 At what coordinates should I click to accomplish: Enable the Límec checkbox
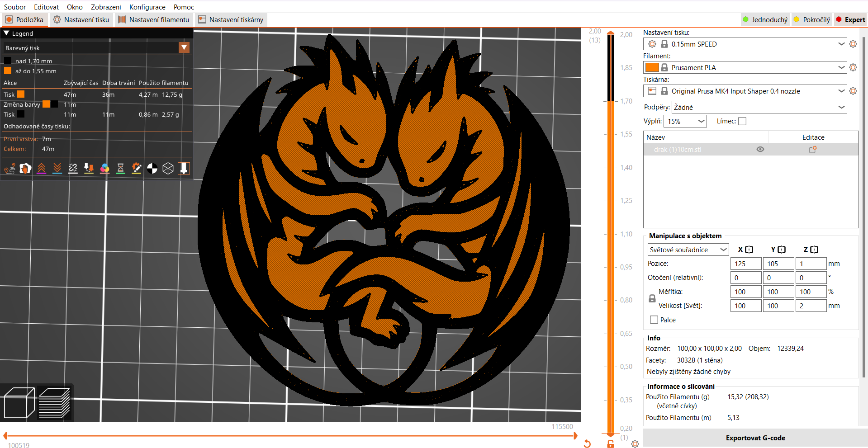(742, 121)
